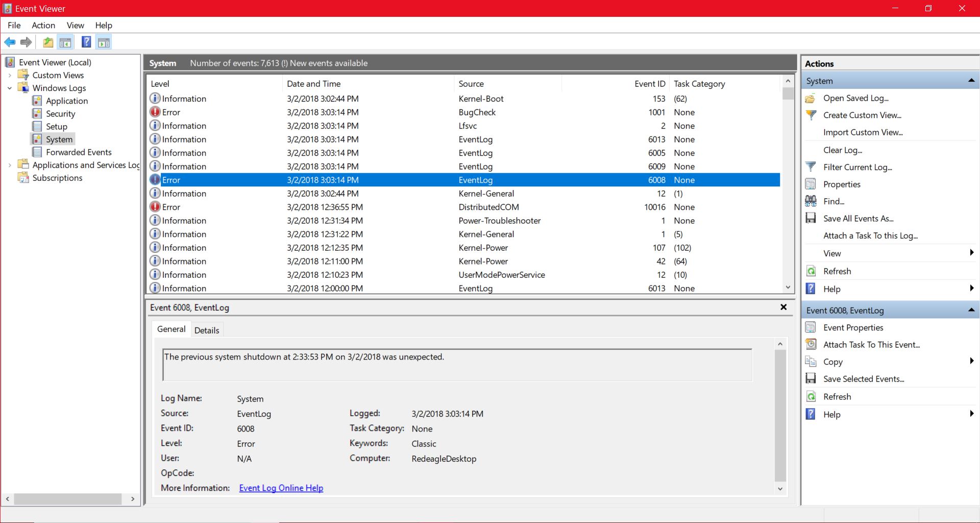Image resolution: width=980 pixels, height=523 pixels.
Task: Open the Event section Help submenu arrow
Action: [971, 414]
